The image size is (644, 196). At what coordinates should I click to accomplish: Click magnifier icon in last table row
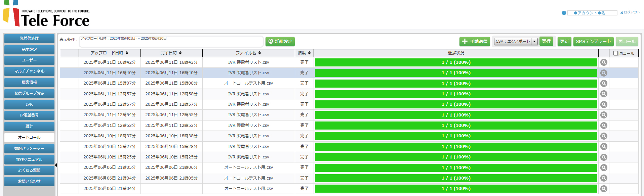[604, 189]
